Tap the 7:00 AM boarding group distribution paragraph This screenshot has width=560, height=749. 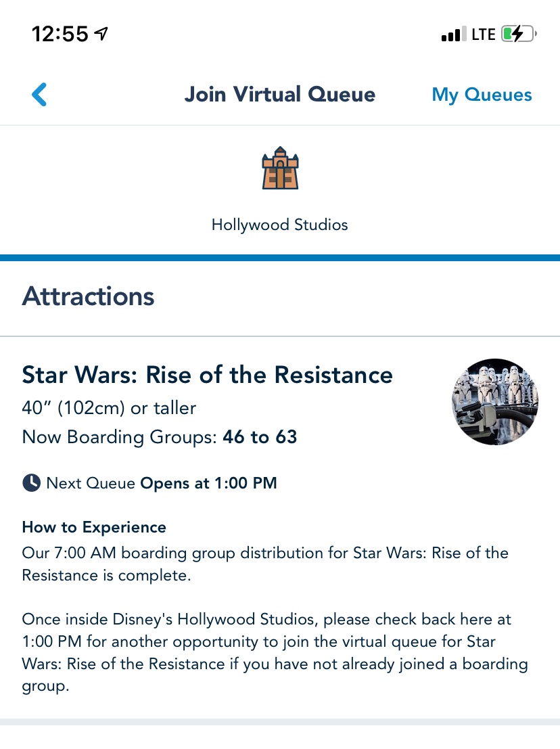[x=265, y=564]
